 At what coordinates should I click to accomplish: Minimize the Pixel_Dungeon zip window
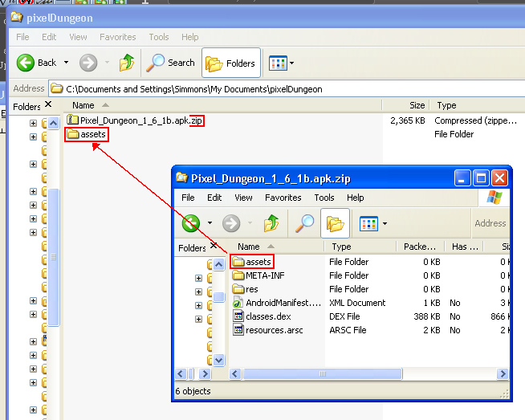click(x=462, y=177)
